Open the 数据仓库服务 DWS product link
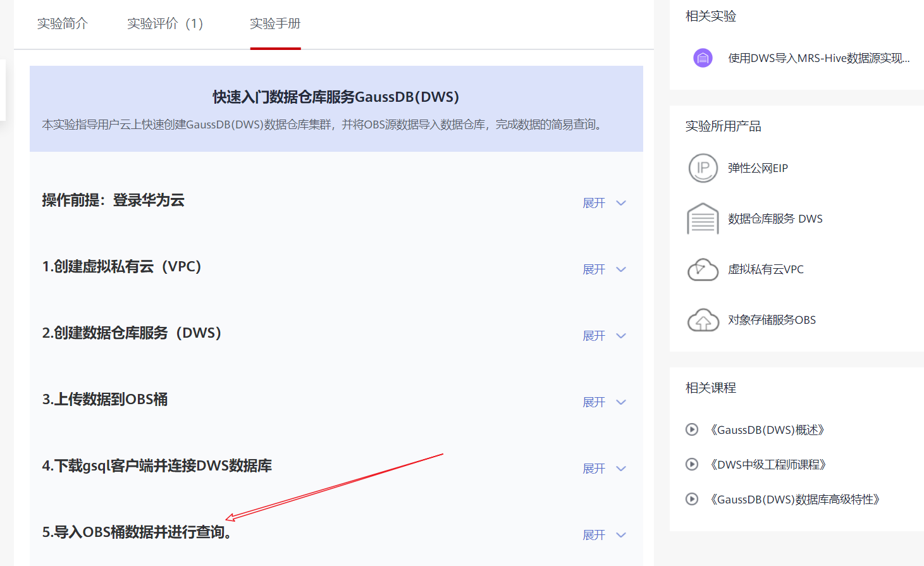 coord(775,219)
